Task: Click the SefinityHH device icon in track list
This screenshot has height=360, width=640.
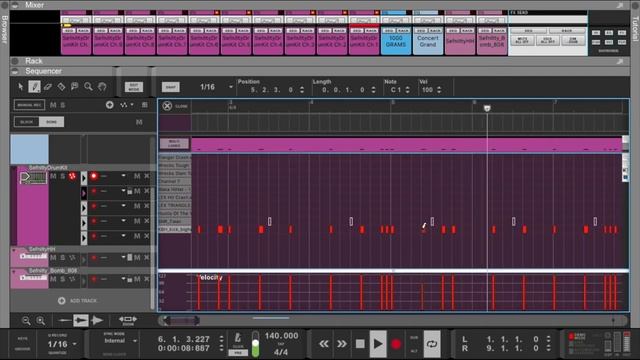Action: (x=33, y=256)
